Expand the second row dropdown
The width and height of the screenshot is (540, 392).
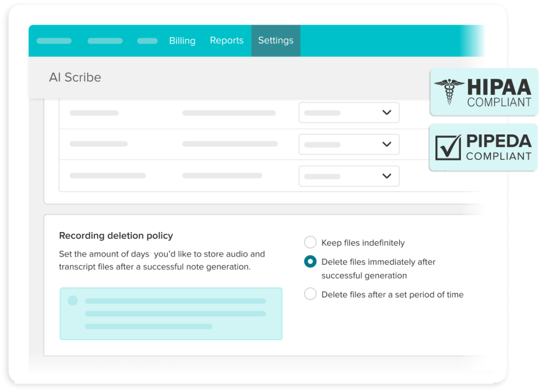pos(349,144)
